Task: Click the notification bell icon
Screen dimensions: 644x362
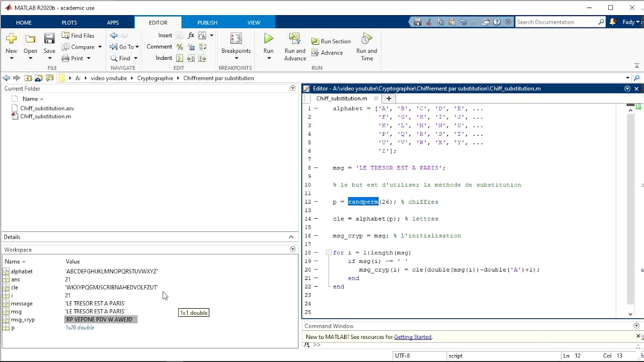Action: [612, 22]
